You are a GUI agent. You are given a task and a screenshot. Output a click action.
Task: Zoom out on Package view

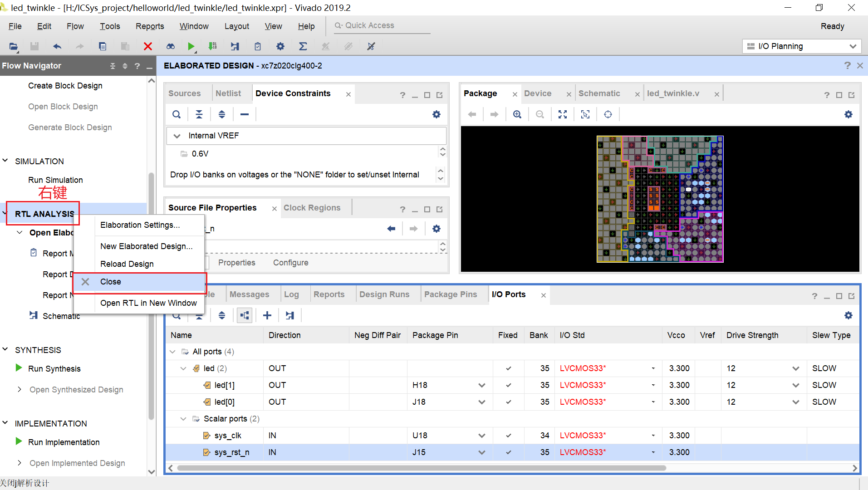[x=540, y=114]
